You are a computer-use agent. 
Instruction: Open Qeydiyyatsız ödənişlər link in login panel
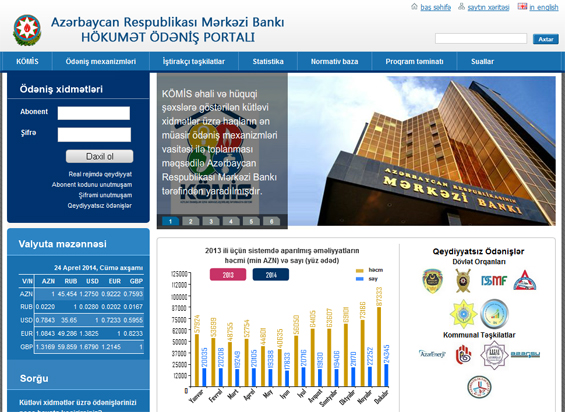[x=99, y=205]
